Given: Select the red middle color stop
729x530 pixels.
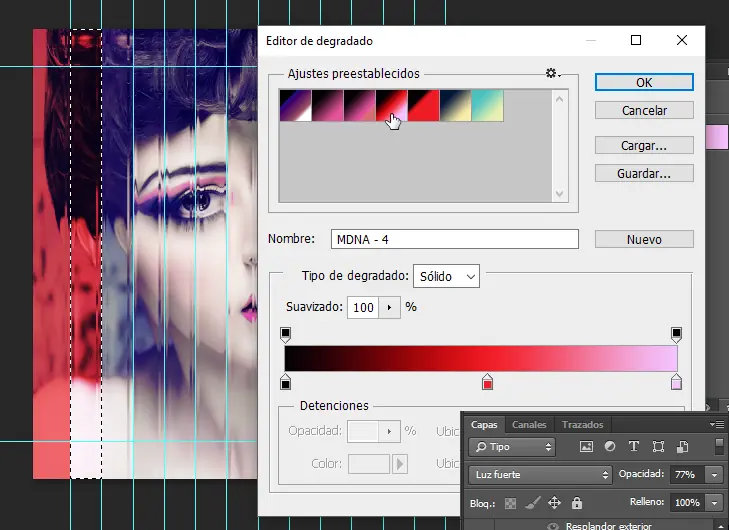Looking at the screenshot, I should tap(488, 383).
